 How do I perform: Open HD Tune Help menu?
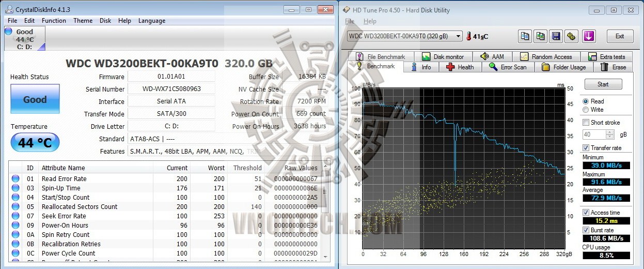coord(370,21)
